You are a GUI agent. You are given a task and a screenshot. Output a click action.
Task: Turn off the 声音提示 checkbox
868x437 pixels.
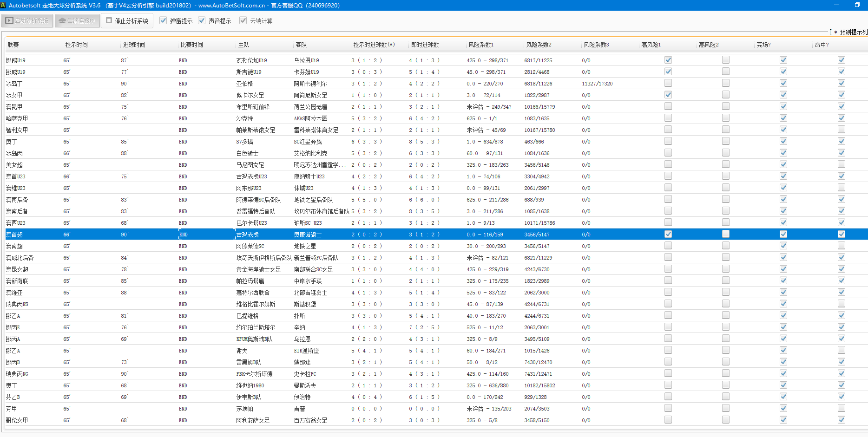click(x=202, y=20)
